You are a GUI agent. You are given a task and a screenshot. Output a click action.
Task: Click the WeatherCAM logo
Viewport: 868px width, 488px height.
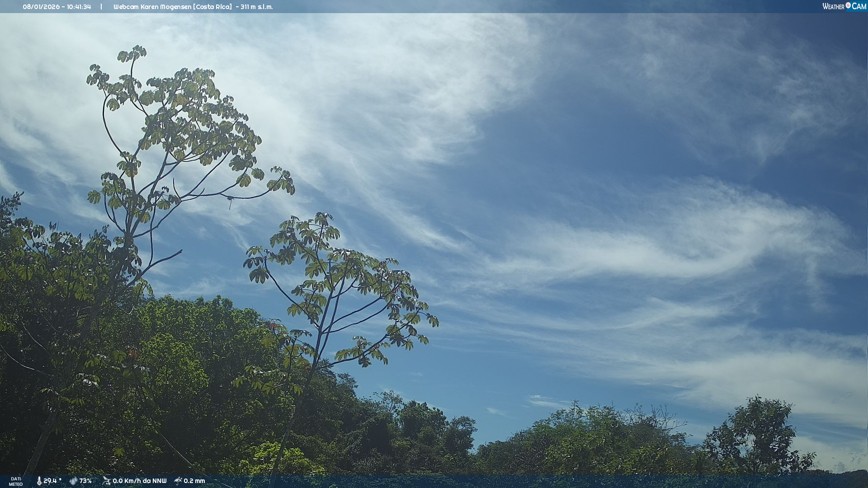[844, 6]
